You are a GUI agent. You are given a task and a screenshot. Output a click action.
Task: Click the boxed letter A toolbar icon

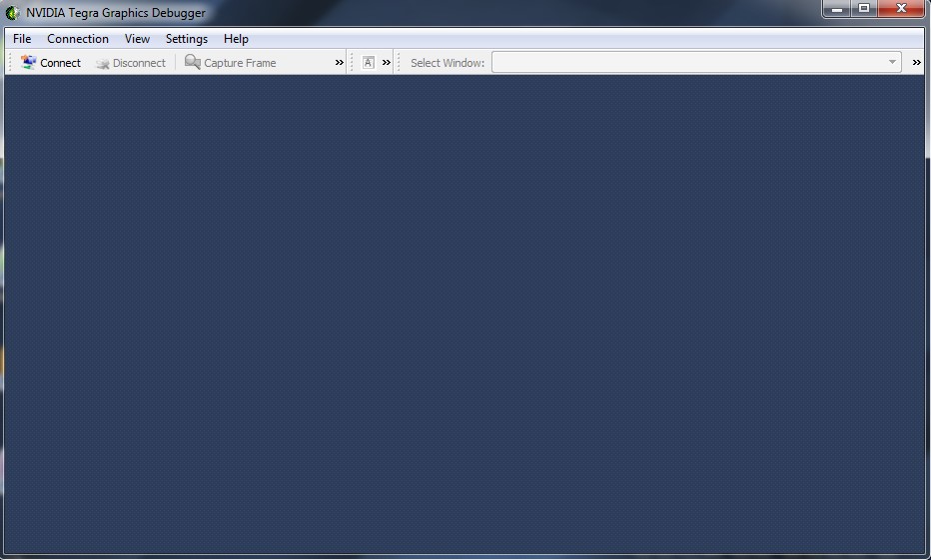coord(369,62)
